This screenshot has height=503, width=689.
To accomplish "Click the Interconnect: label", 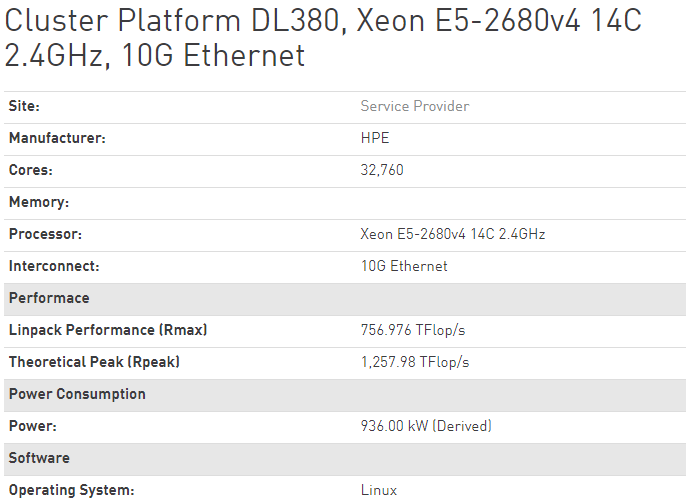I will [54, 266].
